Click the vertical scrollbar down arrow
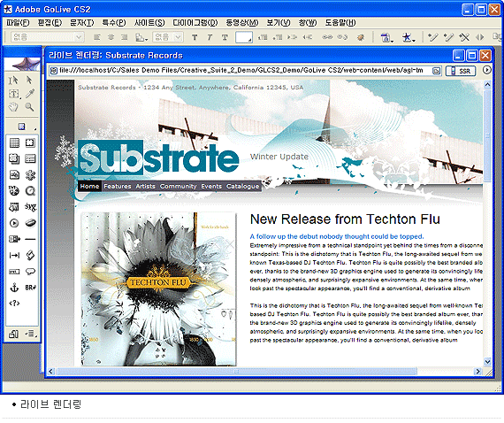This screenshot has width=504, height=423. click(487, 362)
